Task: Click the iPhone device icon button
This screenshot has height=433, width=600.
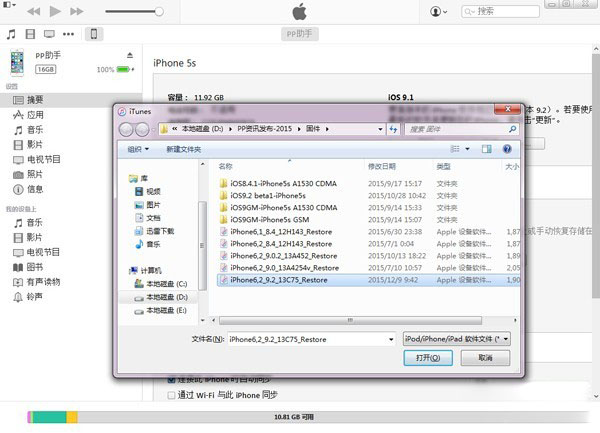Action: [x=94, y=34]
